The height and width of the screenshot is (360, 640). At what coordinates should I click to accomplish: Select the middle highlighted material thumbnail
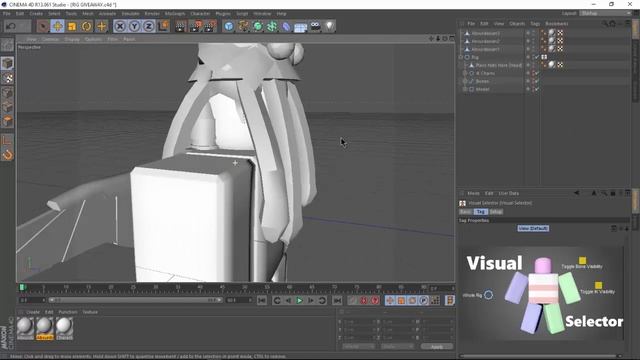(x=44, y=329)
